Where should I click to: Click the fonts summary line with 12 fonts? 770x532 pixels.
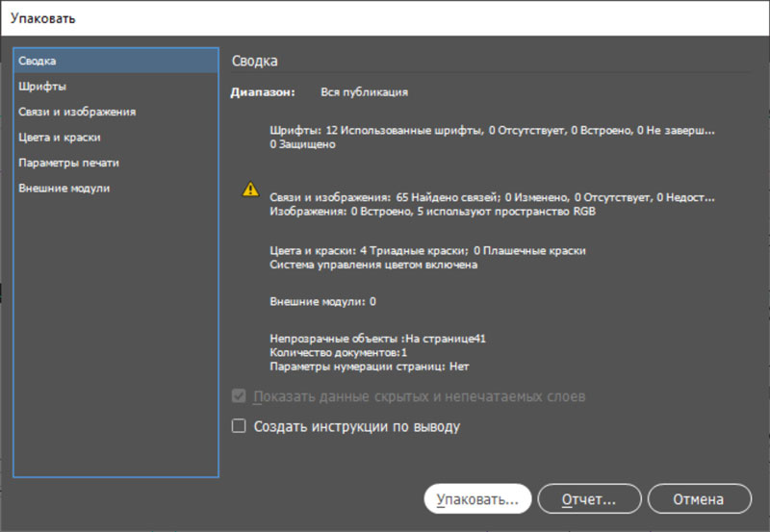click(x=493, y=129)
